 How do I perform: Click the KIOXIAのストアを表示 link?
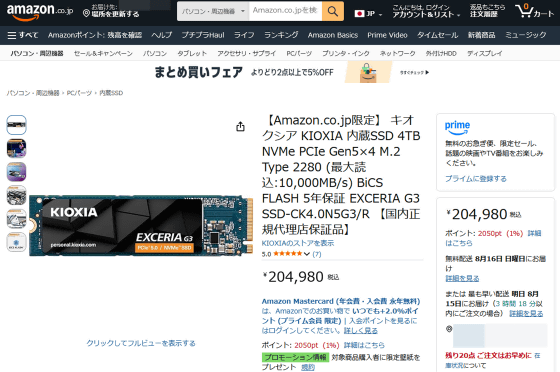298,243
